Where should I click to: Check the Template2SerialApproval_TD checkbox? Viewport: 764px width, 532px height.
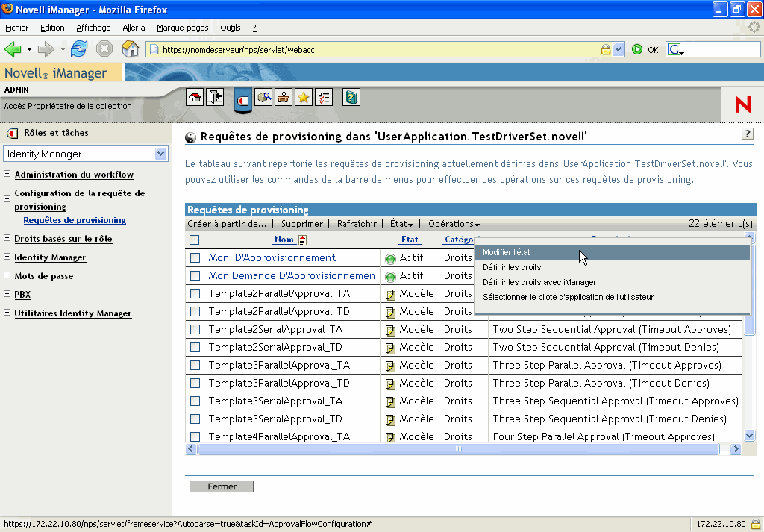[x=195, y=348]
